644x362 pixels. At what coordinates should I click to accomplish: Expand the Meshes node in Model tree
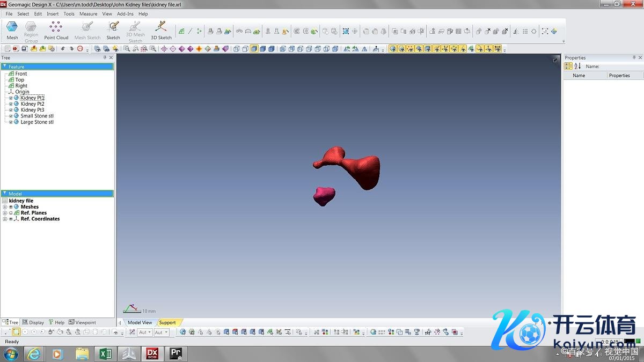click(x=5, y=207)
